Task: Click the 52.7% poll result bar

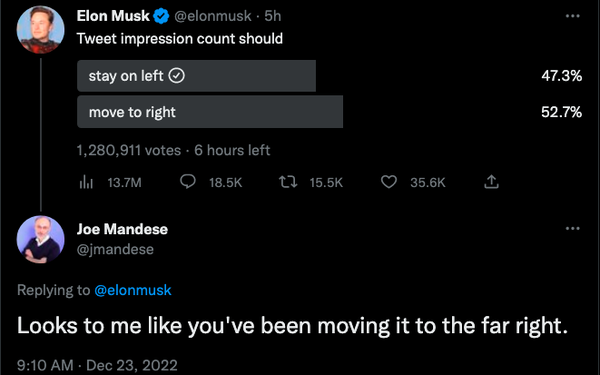Action: [210, 112]
